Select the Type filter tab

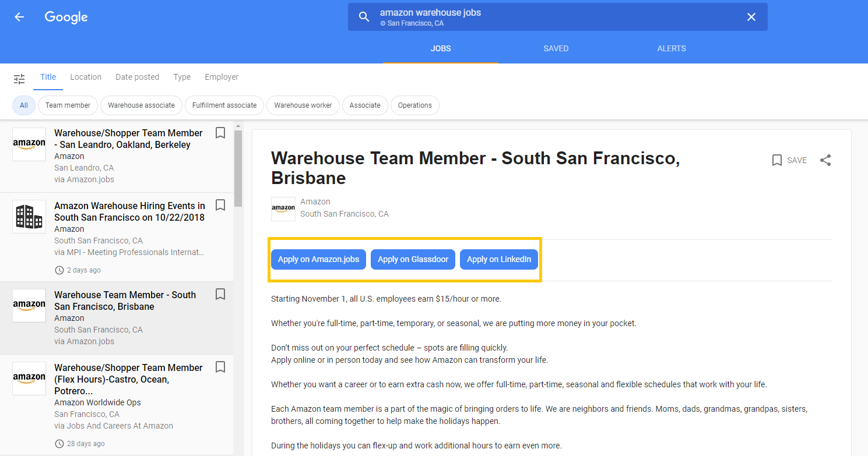click(182, 77)
